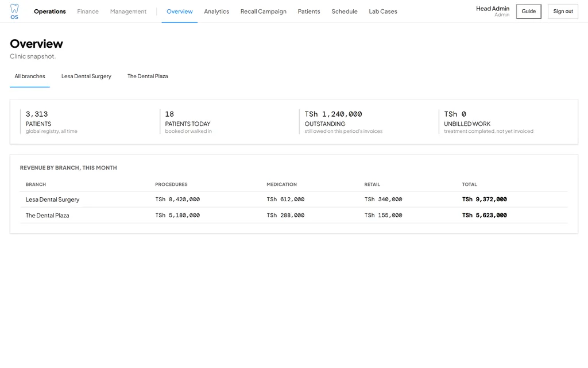Go to the Patients tab

(x=309, y=11)
